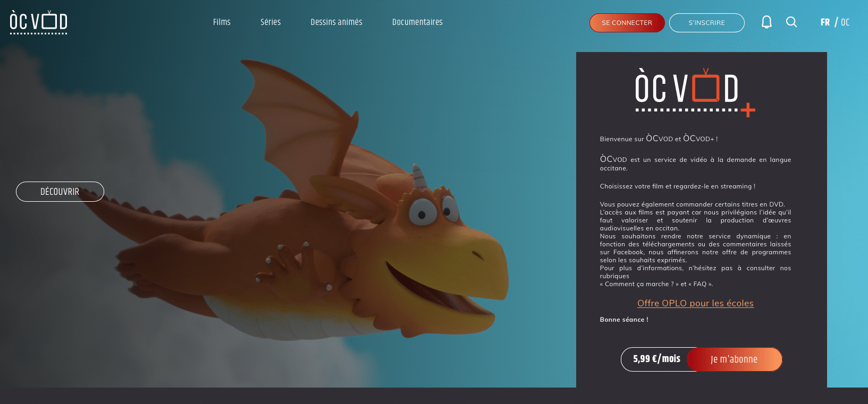Viewport: 868px width, 404px height.
Task: Click the Bienvenue sur ÒCVOD text line
Action: [x=659, y=139]
